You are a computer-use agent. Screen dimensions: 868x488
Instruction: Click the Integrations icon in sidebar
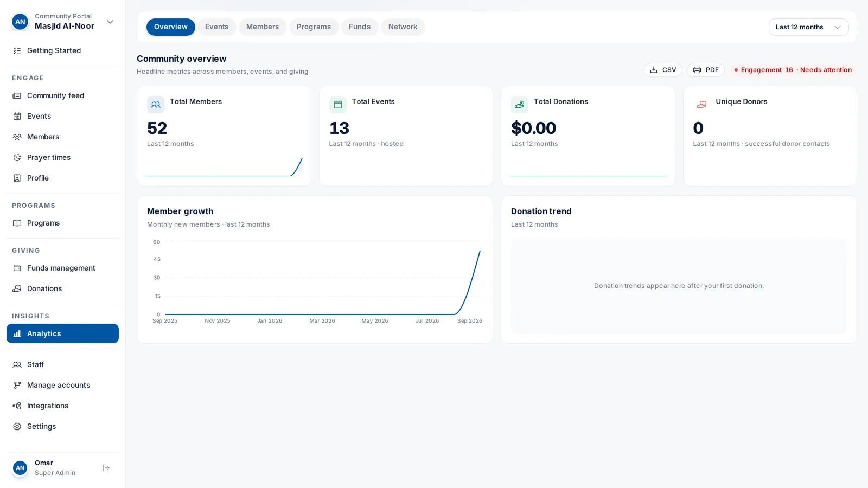pos(17,406)
